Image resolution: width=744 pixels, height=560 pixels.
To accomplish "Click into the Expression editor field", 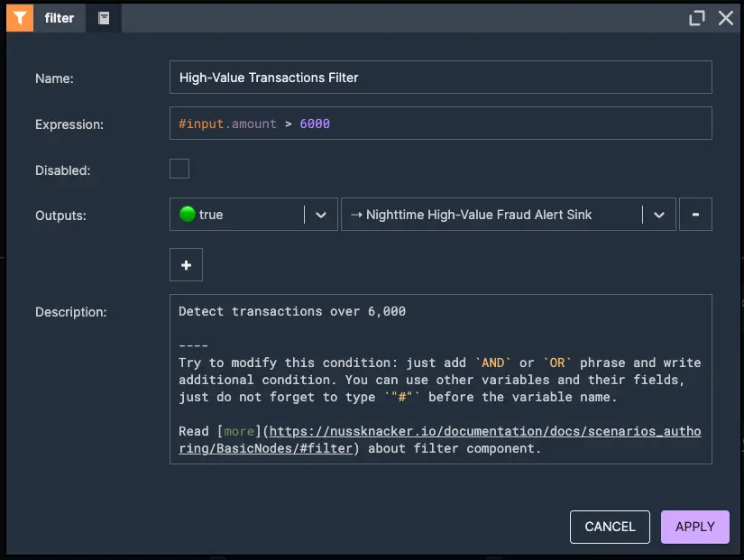I will coord(440,124).
